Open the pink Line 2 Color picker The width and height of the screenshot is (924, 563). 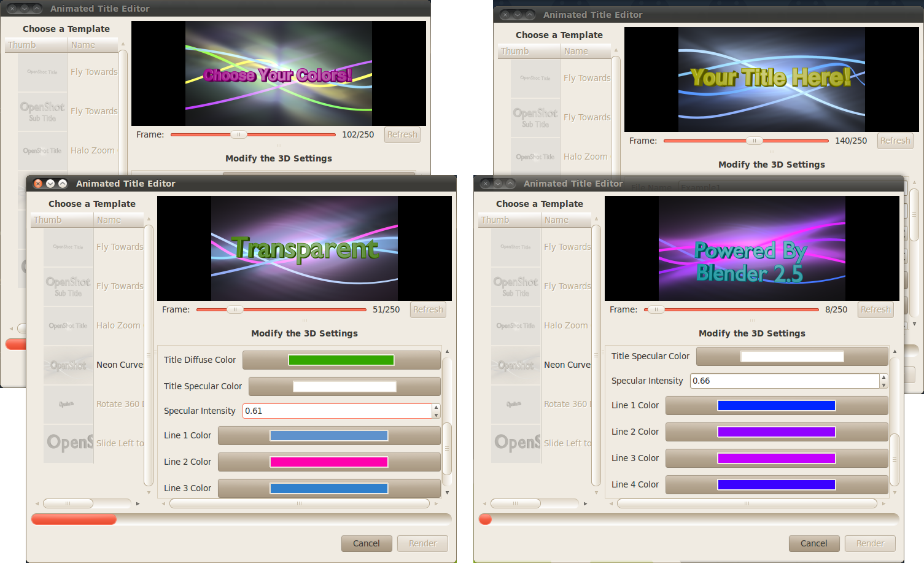point(329,462)
